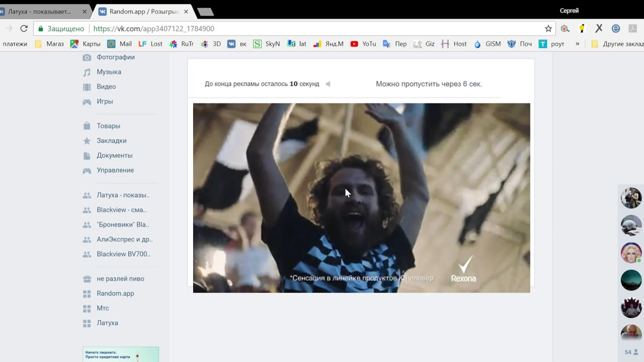Open the роут bookmark
The image size is (644, 362).
[x=552, y=44]
